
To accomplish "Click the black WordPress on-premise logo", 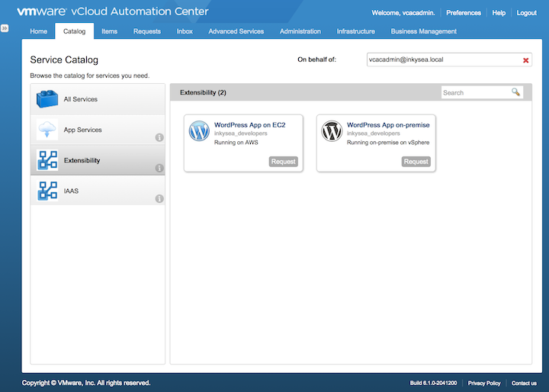I will [x=332, y=131].
